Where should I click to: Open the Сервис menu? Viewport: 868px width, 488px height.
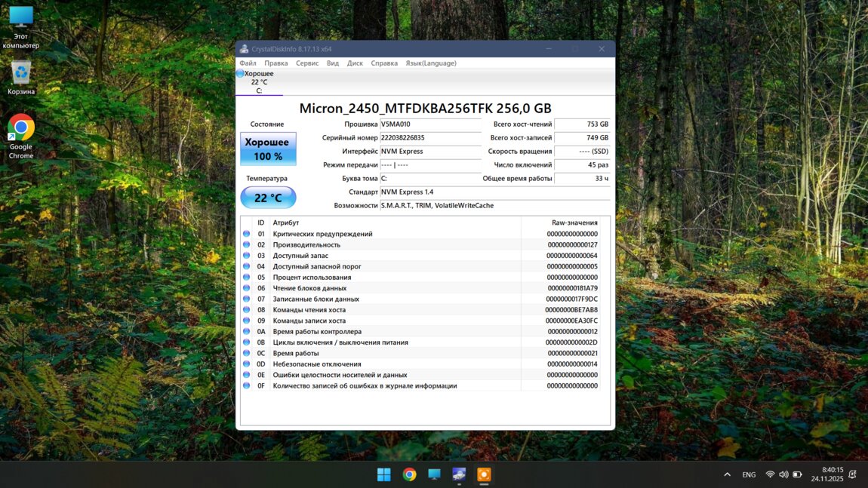pos(307,63)
